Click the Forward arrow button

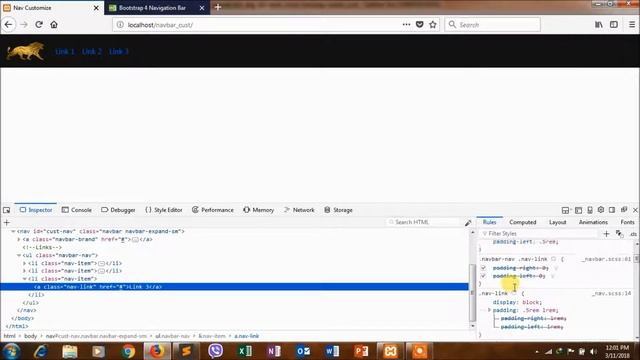(x=24, y=24)
